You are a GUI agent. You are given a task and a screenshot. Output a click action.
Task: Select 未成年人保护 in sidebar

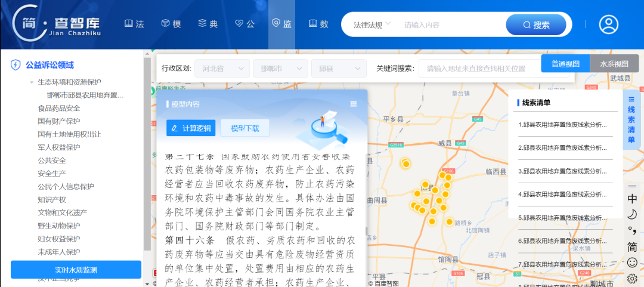tap(58, 252)
